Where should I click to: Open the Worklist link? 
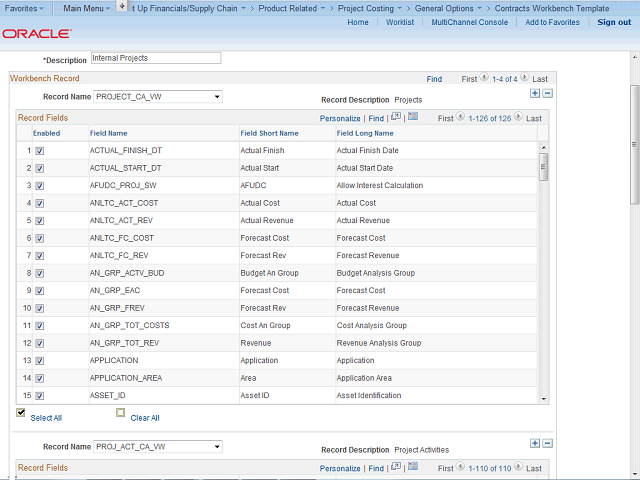click(x=400, y=22)
